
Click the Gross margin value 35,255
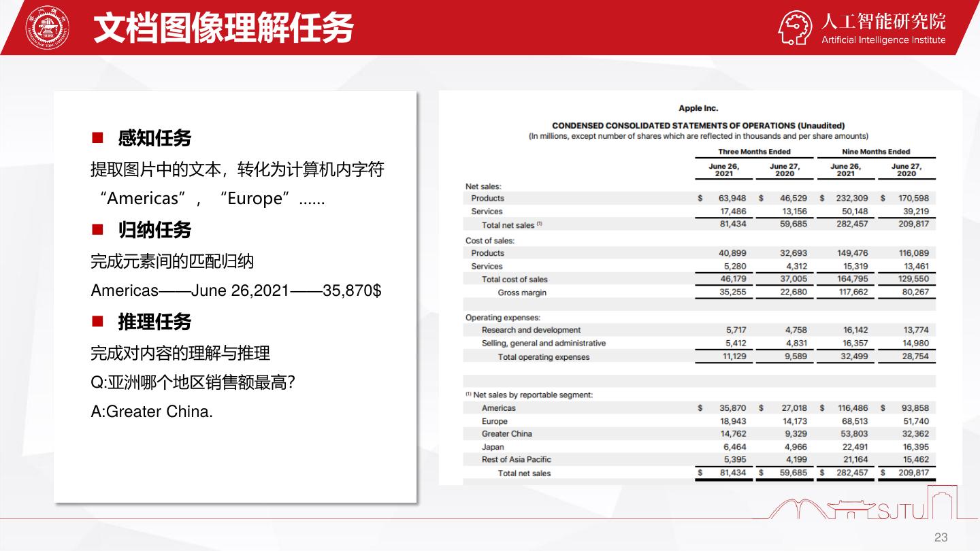[x=733, y=292]
